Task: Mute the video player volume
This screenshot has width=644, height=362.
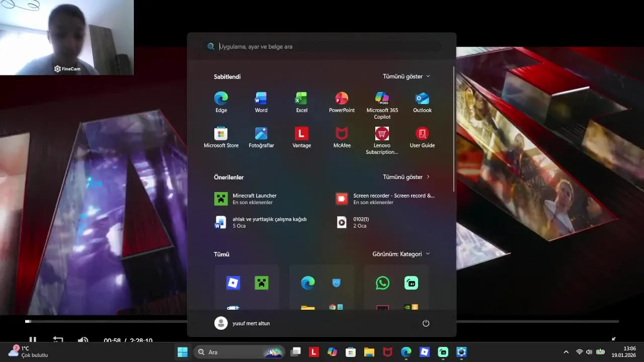Action: pyautogui.click(x=83, y=340)
